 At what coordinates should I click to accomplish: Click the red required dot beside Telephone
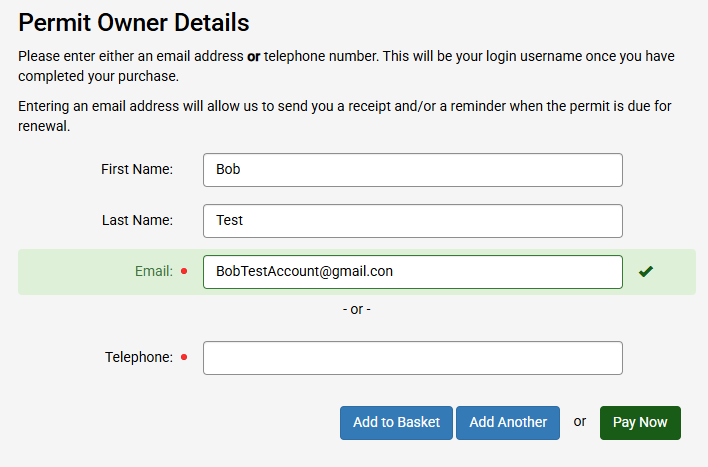(184, 357)
